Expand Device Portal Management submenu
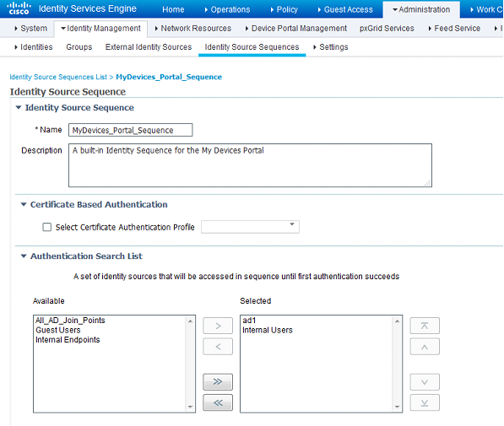The width and height of the screenshot is (504, 426). (296, 29)
